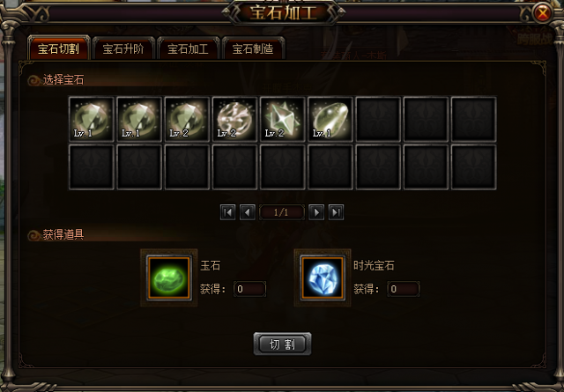Click the 玉石 obtained quantity field
This screenshot has height=392, width=564.
pos(249,289)
